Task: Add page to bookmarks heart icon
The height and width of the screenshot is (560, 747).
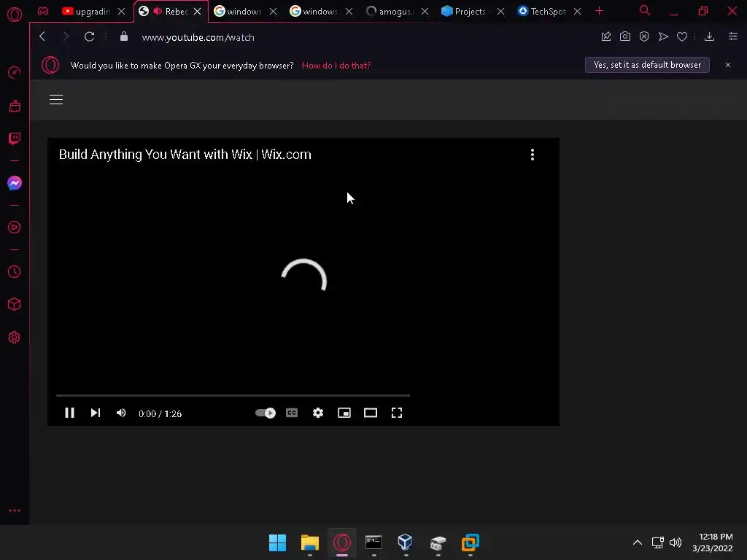Action: point(682,36)
